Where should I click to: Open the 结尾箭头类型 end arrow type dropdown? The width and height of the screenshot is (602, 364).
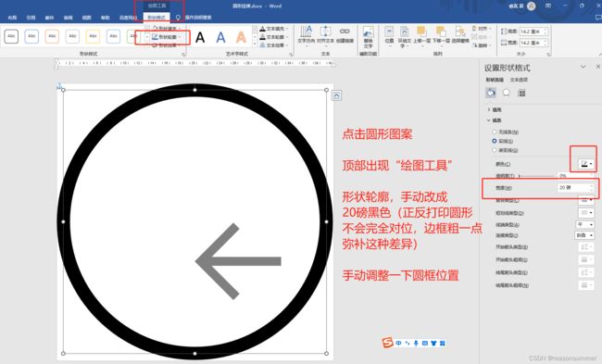tap(586, 272)
